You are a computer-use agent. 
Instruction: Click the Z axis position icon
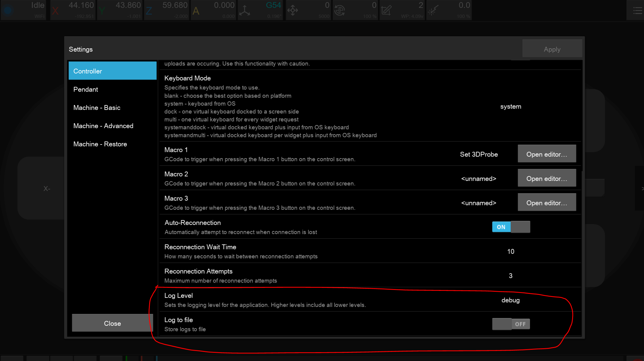(149, 11)
